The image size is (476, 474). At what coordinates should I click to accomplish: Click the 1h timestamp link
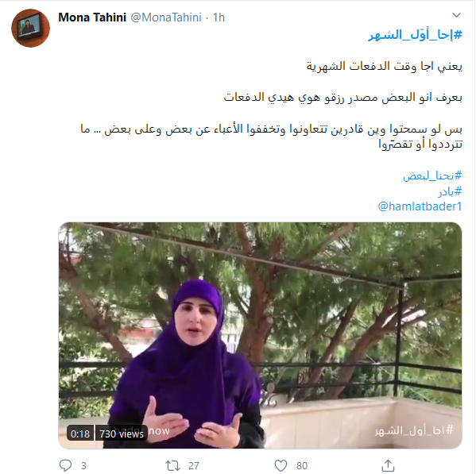pos(219,17)
